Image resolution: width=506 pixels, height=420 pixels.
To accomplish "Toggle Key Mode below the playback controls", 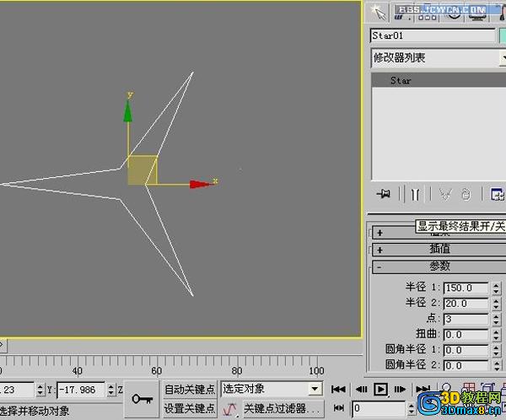I will tap(338, 408).
